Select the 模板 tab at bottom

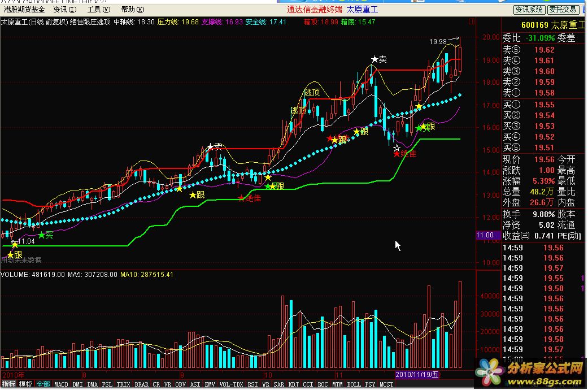(x=25, y=384)
